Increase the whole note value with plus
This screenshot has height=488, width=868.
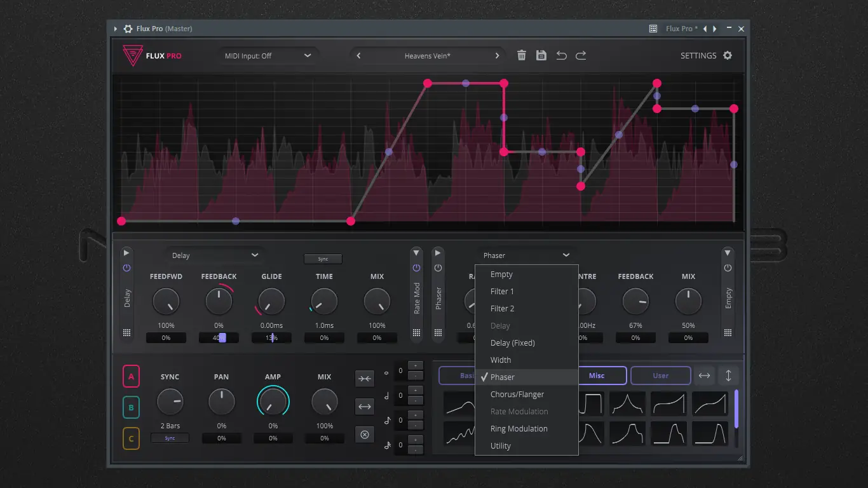415,365
